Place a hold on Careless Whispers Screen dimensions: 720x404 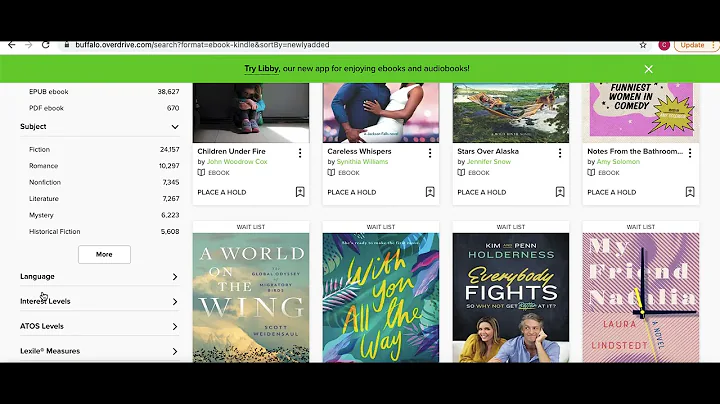pos(352,192)
